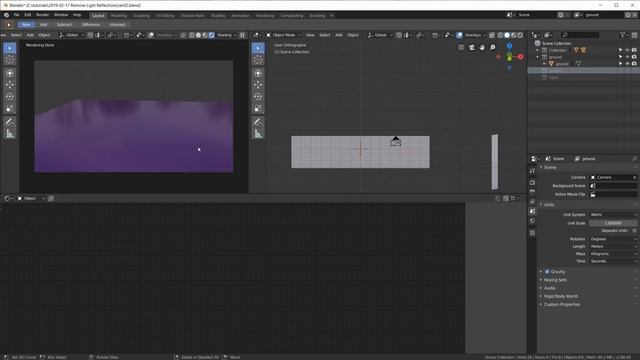Click the perspective/orthographic grid toggle icon
640x360 pixels.
click(x=461, y=47)
